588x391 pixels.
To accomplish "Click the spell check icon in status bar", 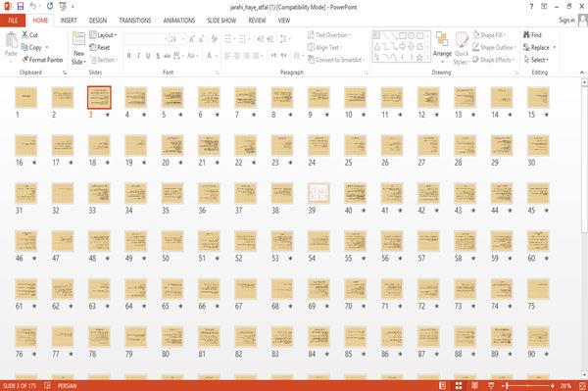I will pyautogui.click(x=48, y=385).
